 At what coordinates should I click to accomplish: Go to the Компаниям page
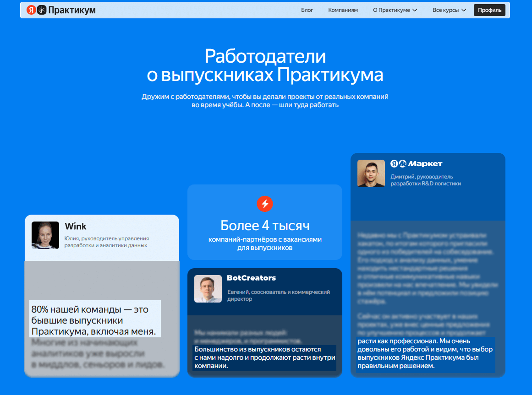(x=343, y=10)
